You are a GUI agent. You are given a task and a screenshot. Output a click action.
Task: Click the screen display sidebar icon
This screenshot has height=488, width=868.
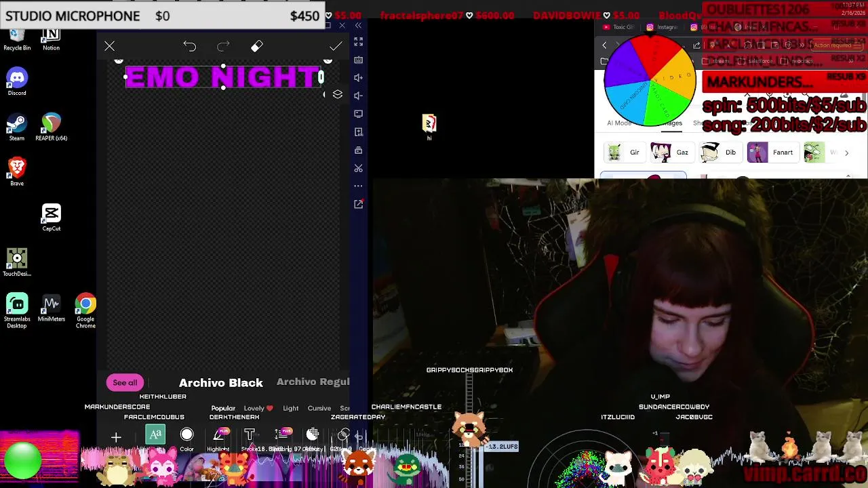359,114
